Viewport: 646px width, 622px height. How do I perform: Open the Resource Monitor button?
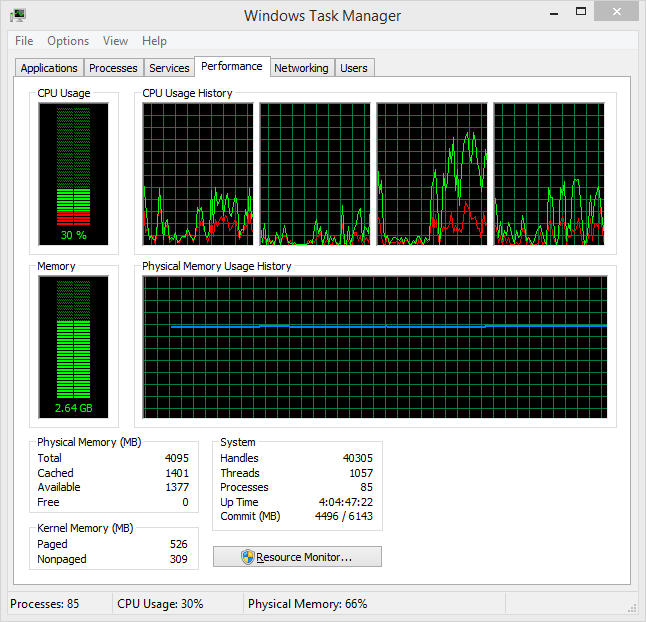pos(297,557)
